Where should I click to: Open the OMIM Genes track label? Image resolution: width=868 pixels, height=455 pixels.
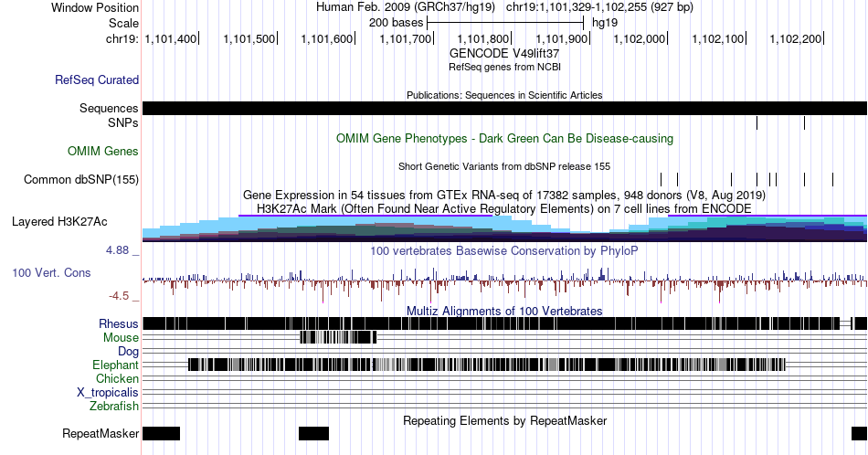tap(103, 151)
